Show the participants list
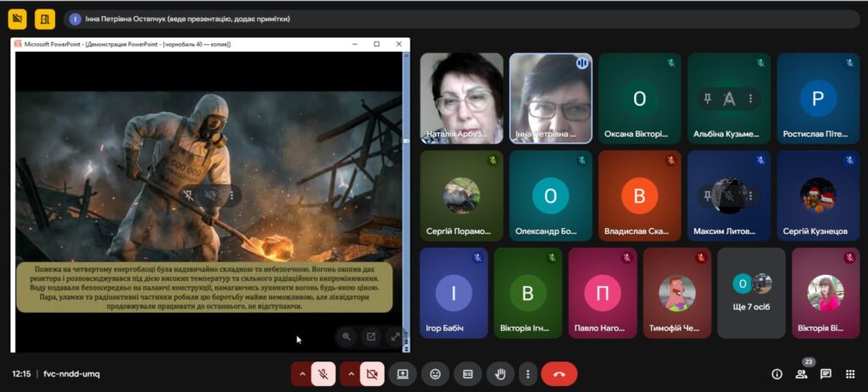The height and width of the screenshot is (392, 868). coord(801,374)
